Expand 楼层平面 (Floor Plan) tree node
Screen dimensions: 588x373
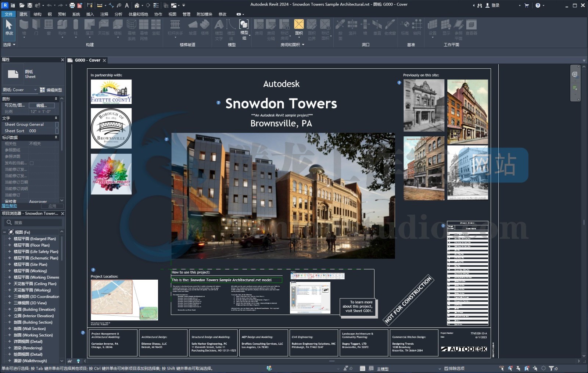[10, 245]
